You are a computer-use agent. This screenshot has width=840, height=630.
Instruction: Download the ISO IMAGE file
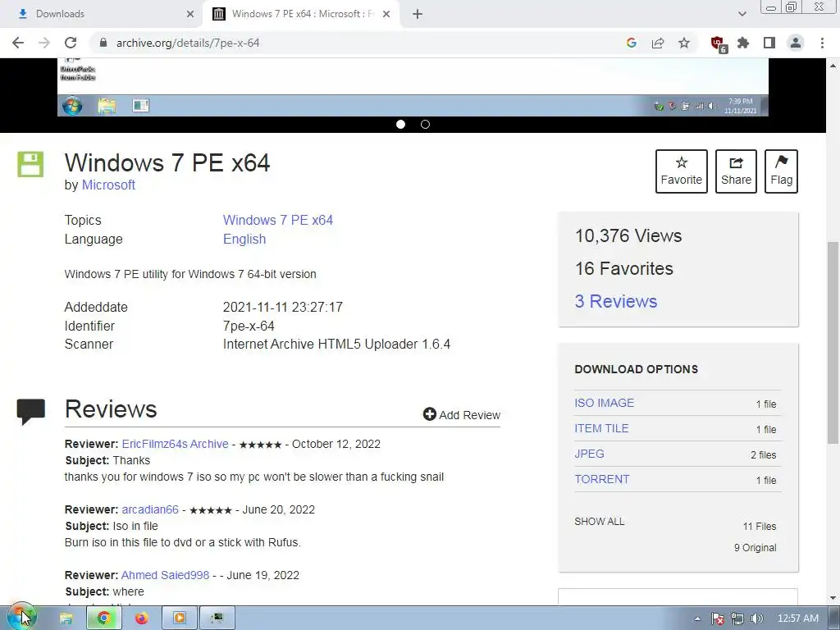(x=605, y=403)
